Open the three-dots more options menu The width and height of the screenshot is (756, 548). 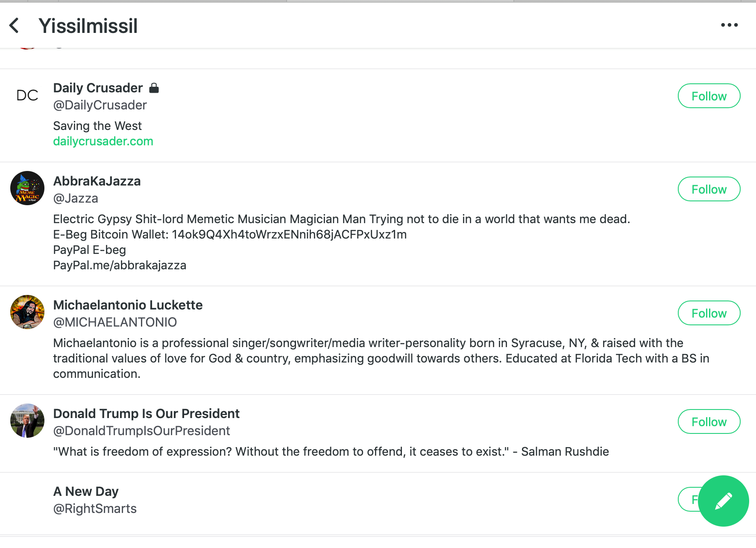tap(729, 25)
